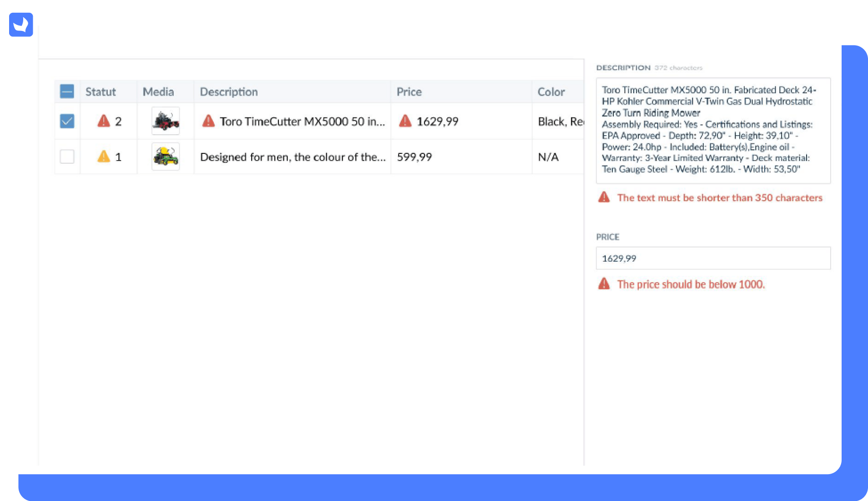This screenshot has height=501, width=868.
Task: Click the Color column header
Action: click(551, 92)
